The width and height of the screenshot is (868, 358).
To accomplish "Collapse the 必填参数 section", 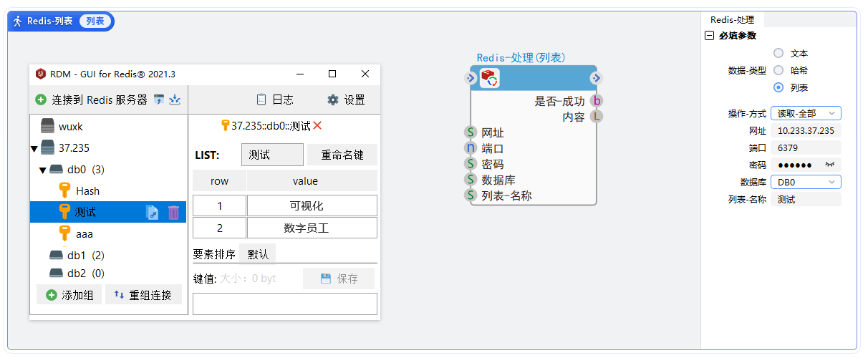I will tap(709, 36).
